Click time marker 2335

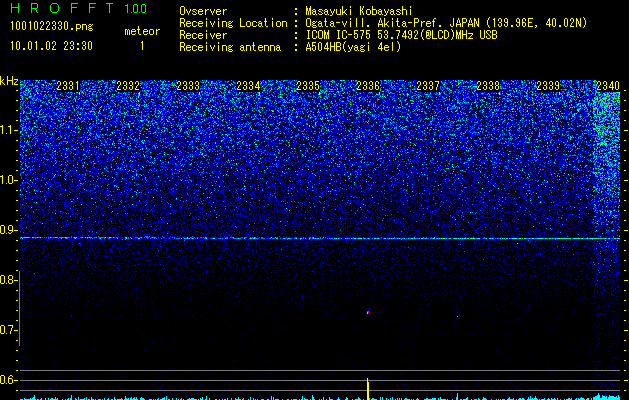pyautogui.click(x=308, y=86)
